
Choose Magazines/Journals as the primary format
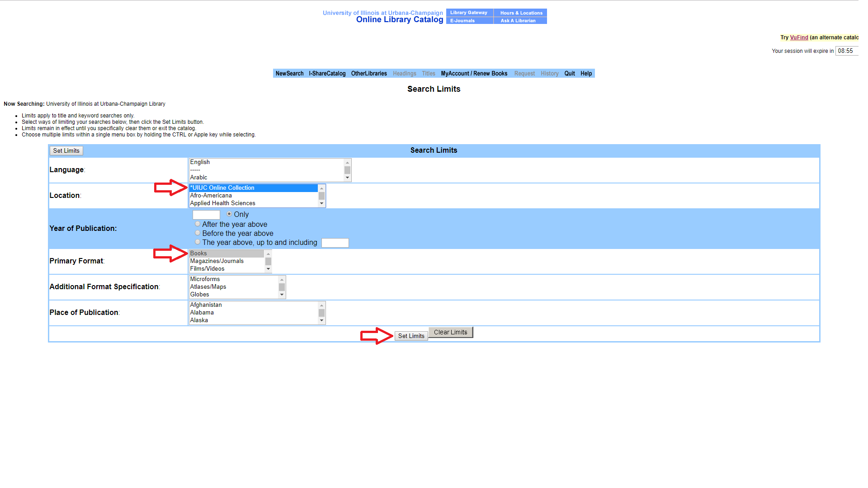coord(217,261)
